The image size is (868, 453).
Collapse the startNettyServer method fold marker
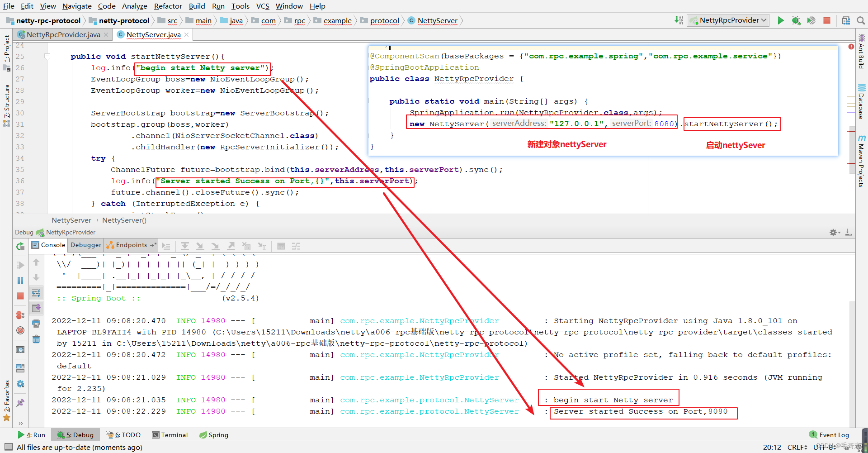47,57
